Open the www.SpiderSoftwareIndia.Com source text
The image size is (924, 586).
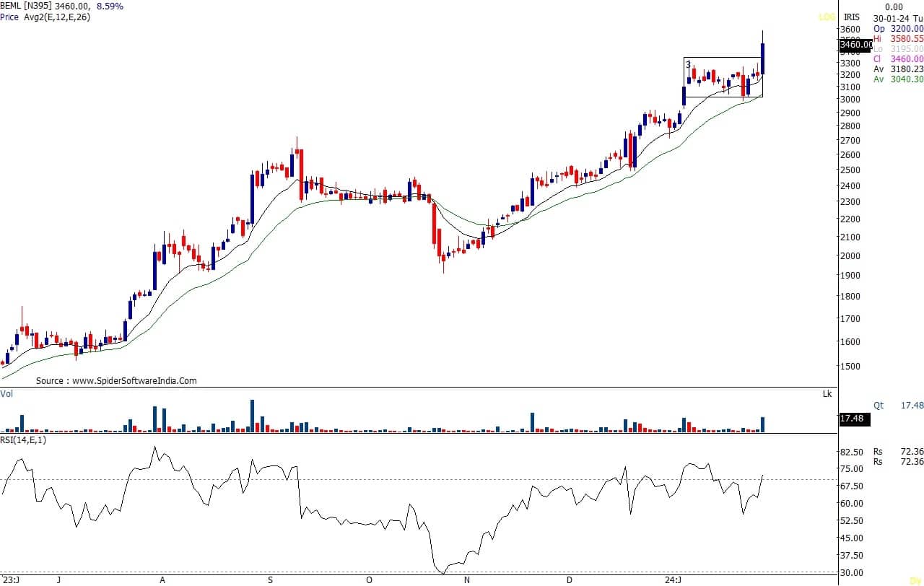(134, 380)
